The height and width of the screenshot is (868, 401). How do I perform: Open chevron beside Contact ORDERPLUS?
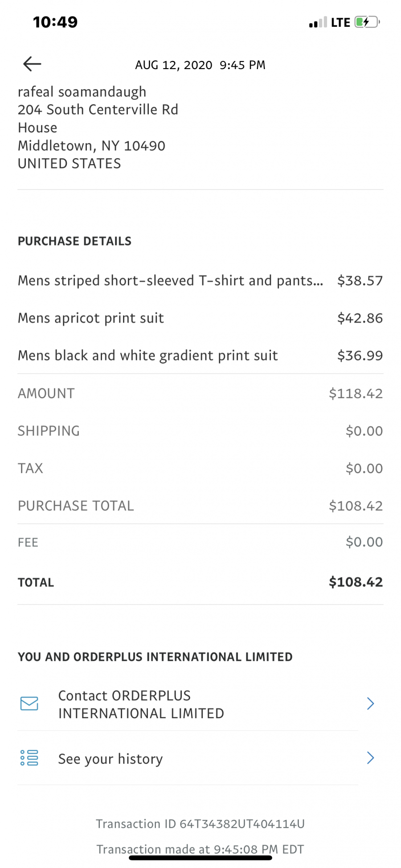(x=370, y=703)
